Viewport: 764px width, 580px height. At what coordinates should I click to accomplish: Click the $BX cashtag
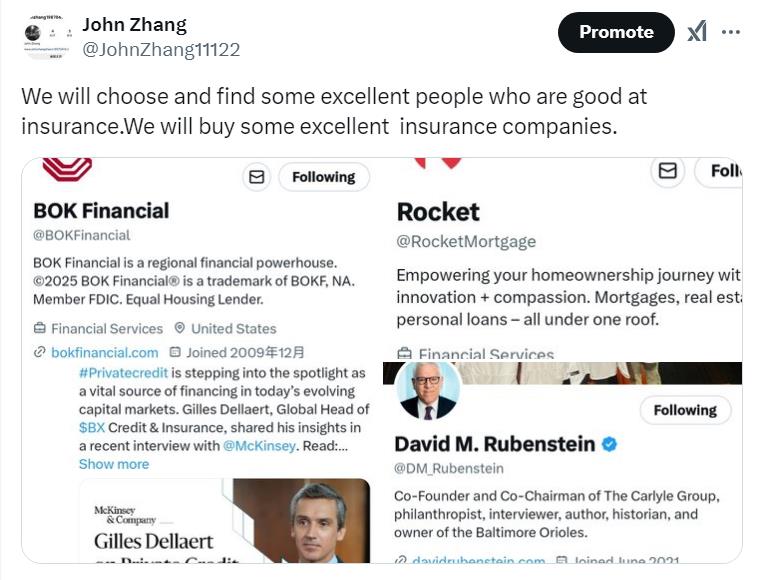click(92, 427)
